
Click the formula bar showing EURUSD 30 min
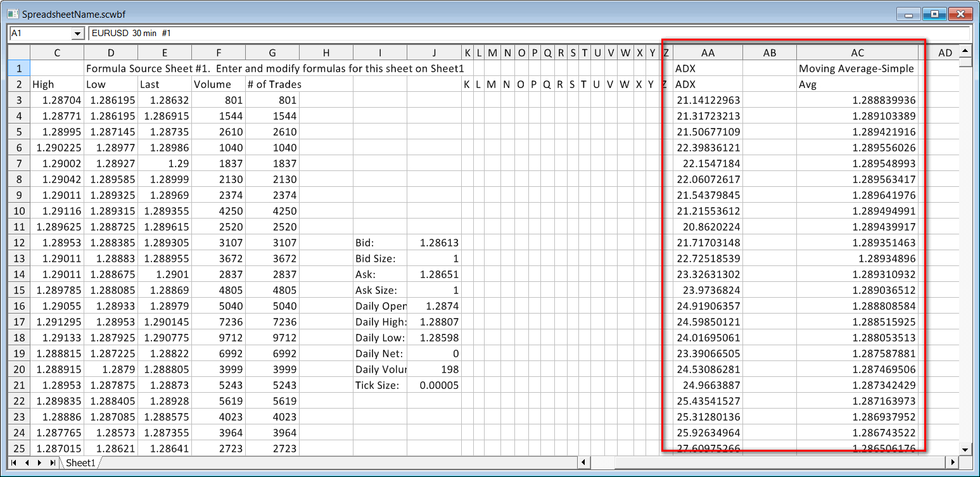[x=529, y=33]
